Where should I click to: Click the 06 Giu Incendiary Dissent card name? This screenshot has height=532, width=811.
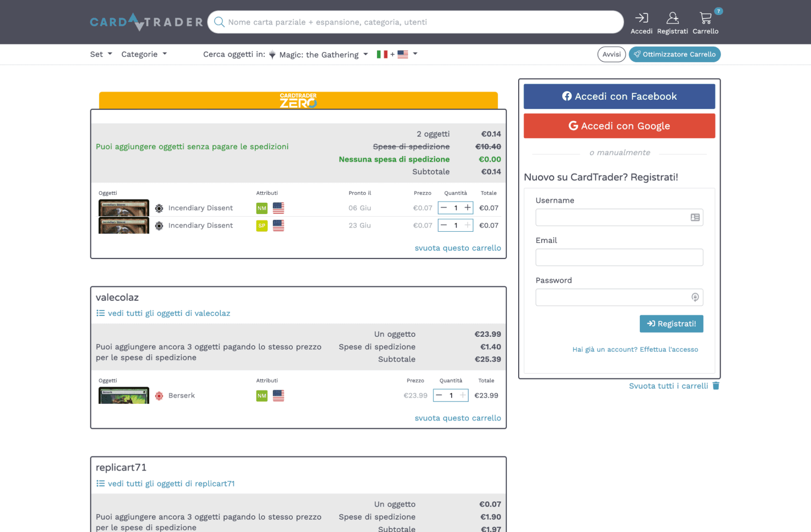[201, 208]
